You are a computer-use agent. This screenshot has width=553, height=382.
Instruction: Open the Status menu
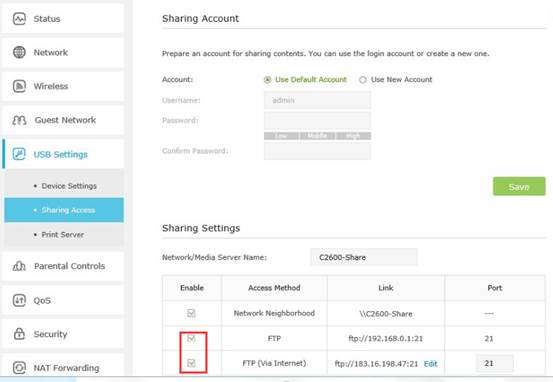pyautogui.click(x=63, y=19)
